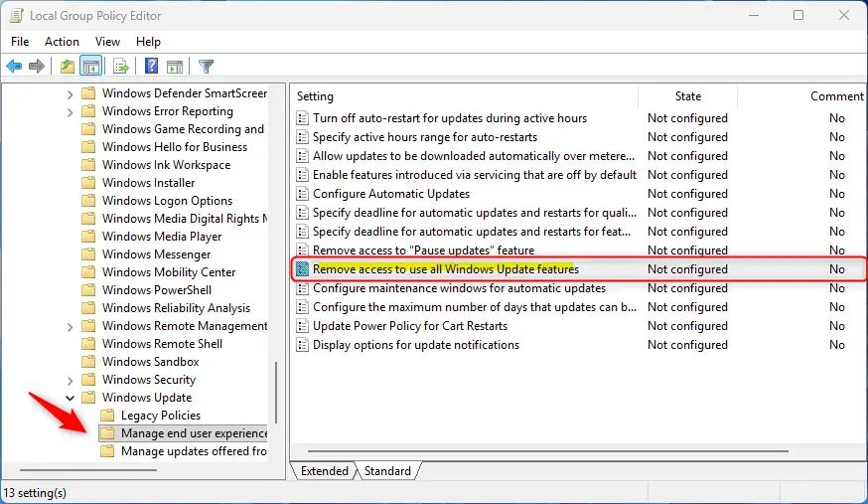The image size is (868, 504).
Task: Click folder icon of Windows Mobility Center
Action: point(88,272)
